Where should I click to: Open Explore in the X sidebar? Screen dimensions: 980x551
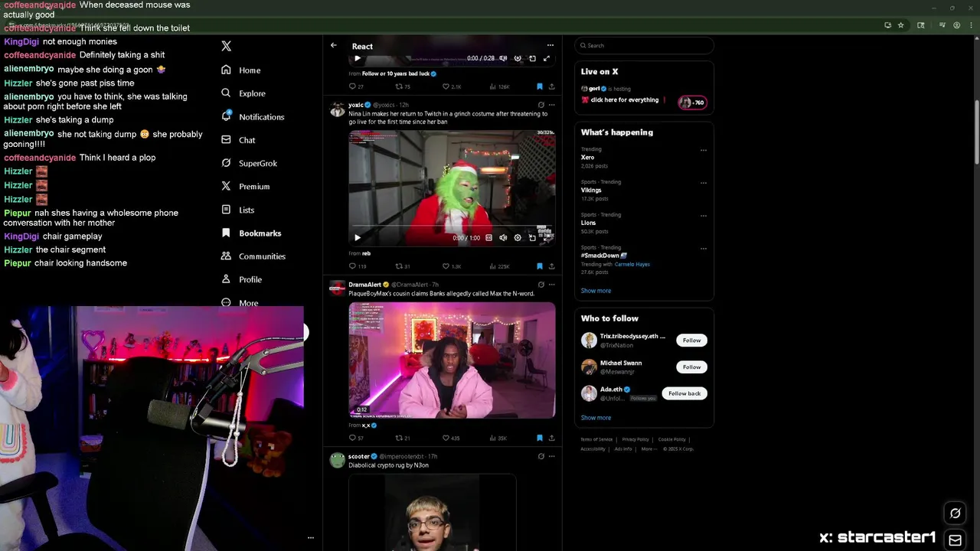tap(243, 93)
